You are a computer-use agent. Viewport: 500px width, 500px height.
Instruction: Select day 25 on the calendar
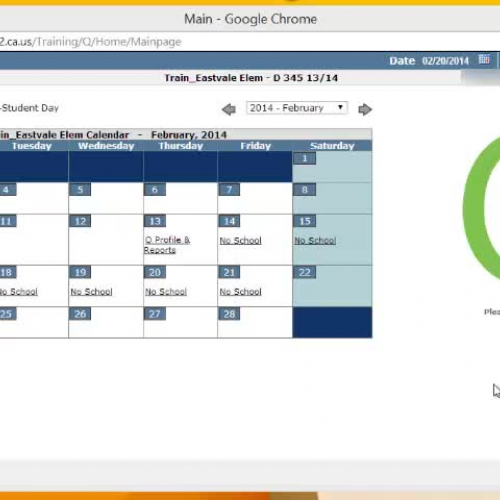[7, 314]
